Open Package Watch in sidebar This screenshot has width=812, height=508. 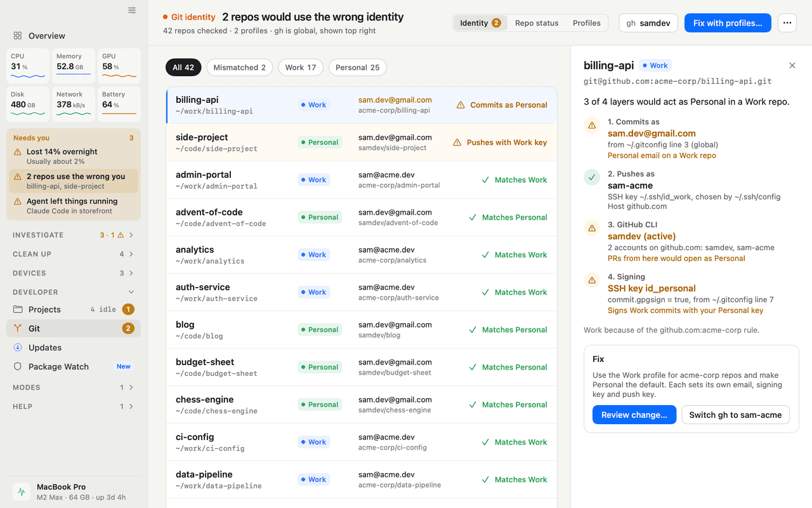pos(74,366)
